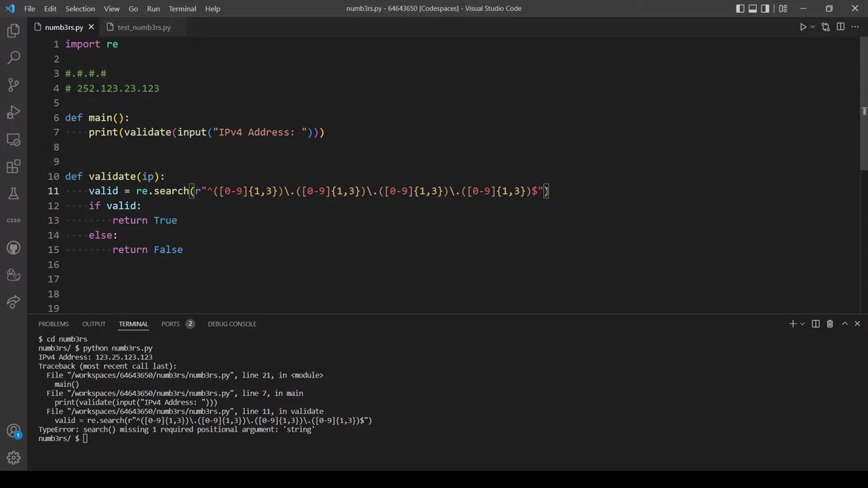Open the Search view in activity bar
The height and width of the screenshot is (488, 868).
14,58
